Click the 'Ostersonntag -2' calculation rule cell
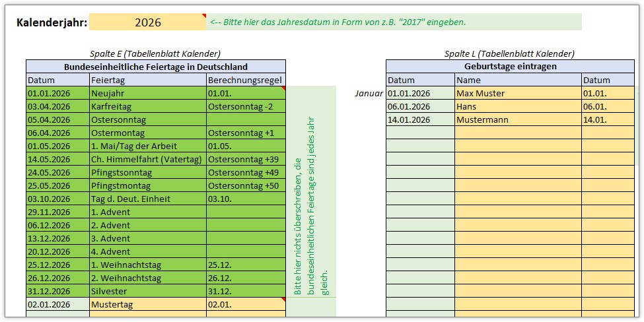 click(x=246, y=106)
